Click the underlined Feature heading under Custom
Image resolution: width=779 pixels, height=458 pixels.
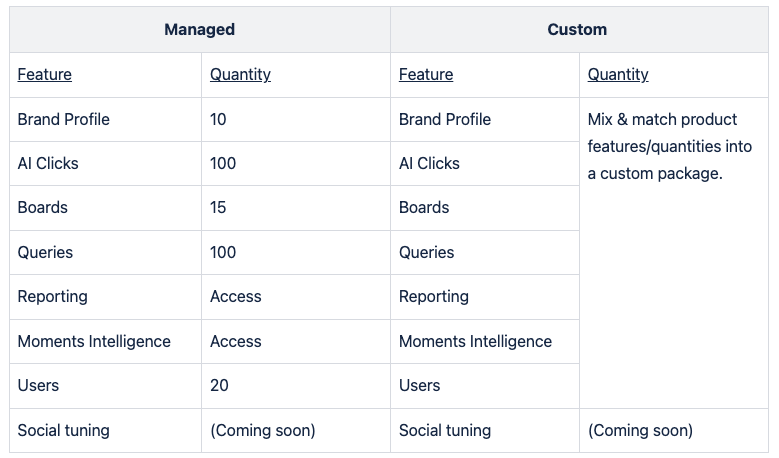pos(426,74)
